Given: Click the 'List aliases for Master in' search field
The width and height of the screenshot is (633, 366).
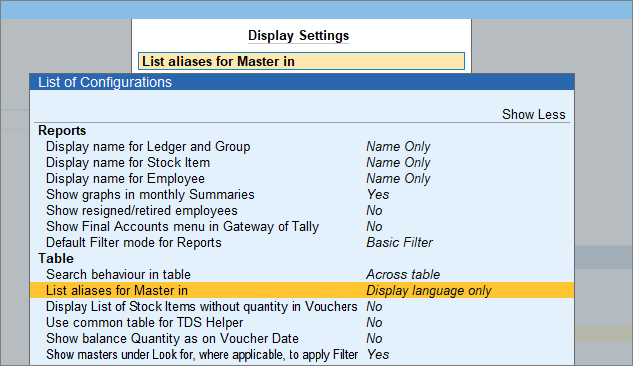Looking at the screenshot, I should click(301, 61).
